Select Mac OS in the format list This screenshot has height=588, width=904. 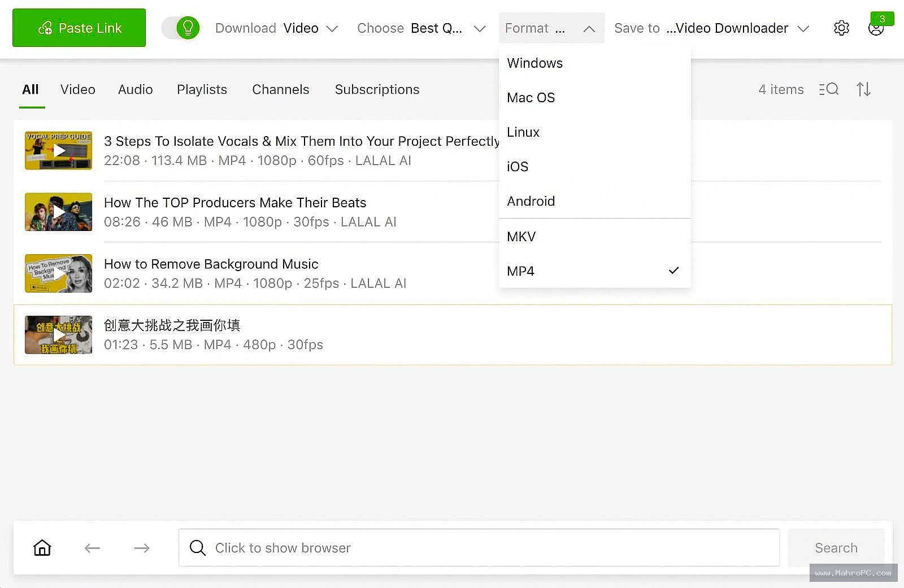(x=594, y=98)
